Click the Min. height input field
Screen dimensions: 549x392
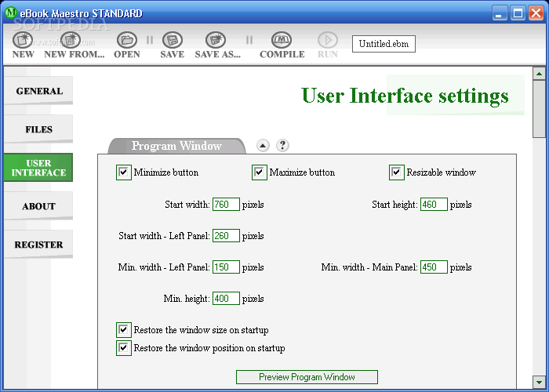click(226, 299)
